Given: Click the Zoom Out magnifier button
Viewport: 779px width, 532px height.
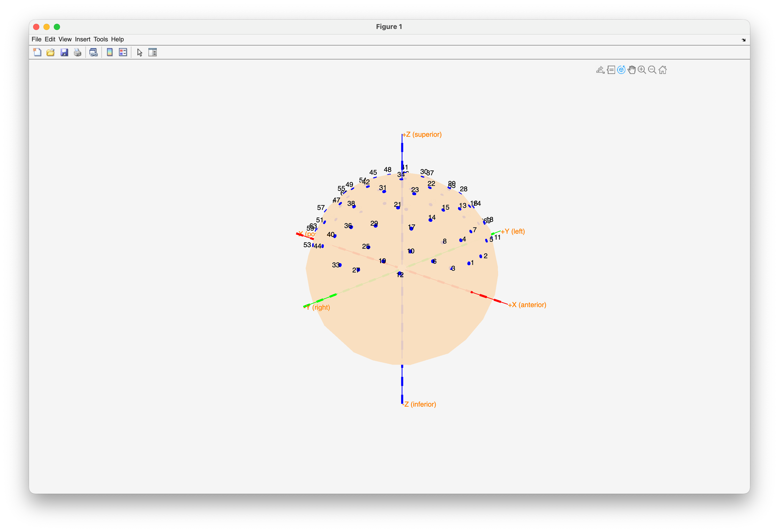Looking at the screenshot, I should 652,70.
